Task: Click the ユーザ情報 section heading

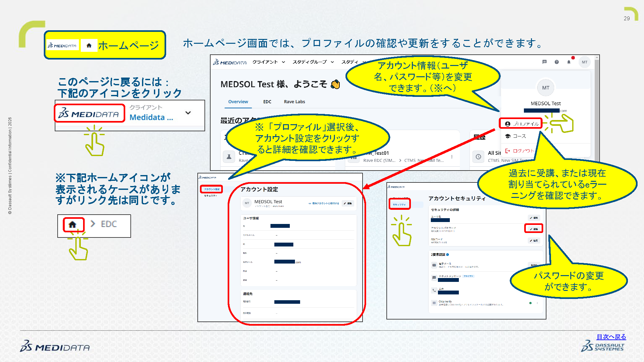Action: point(251,218)
